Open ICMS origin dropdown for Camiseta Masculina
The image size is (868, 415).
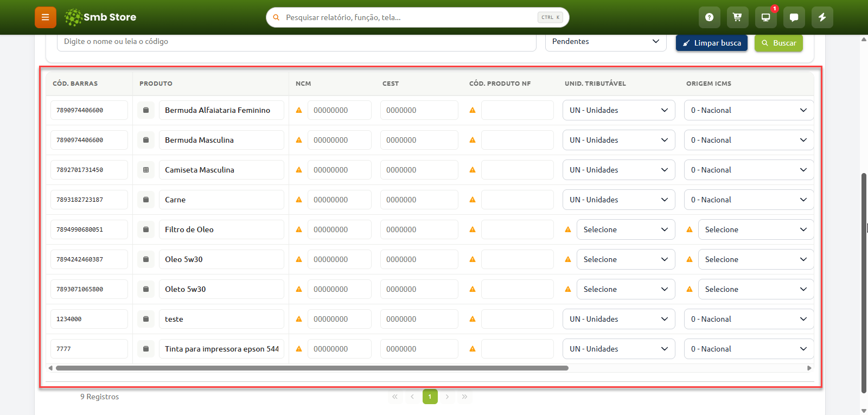coord(749,170)
